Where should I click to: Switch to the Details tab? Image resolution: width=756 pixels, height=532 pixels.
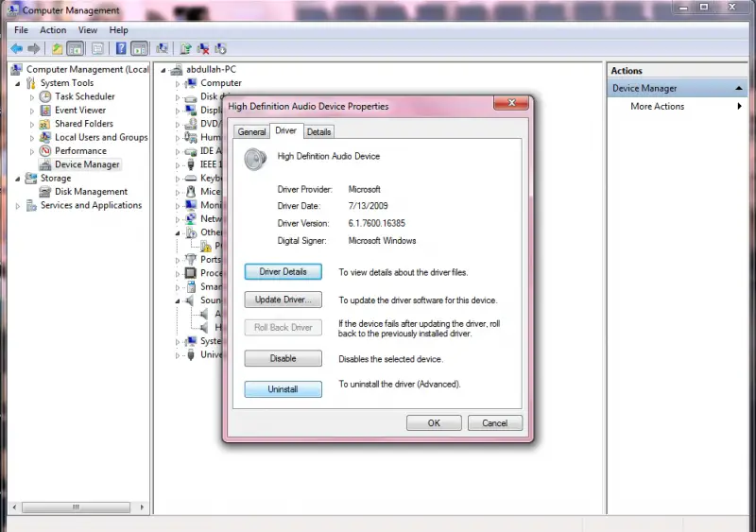click(x=318, y=131)
